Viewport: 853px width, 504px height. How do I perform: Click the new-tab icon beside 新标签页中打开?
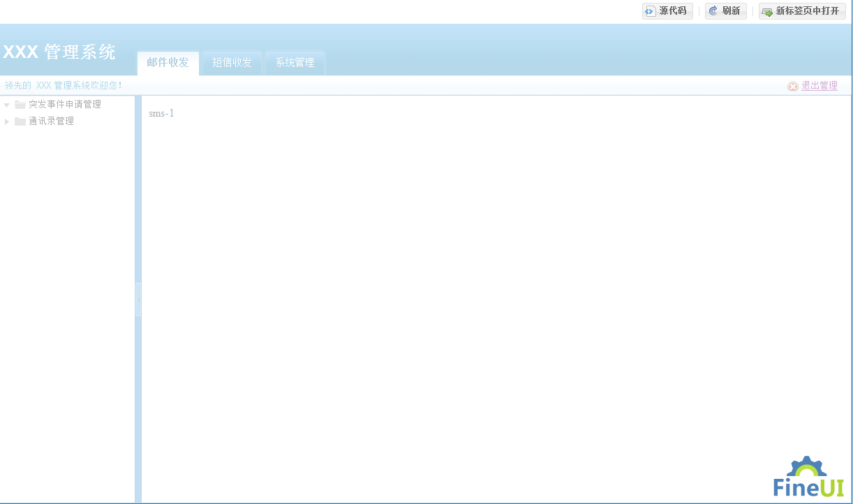click(x=767, y=12)
